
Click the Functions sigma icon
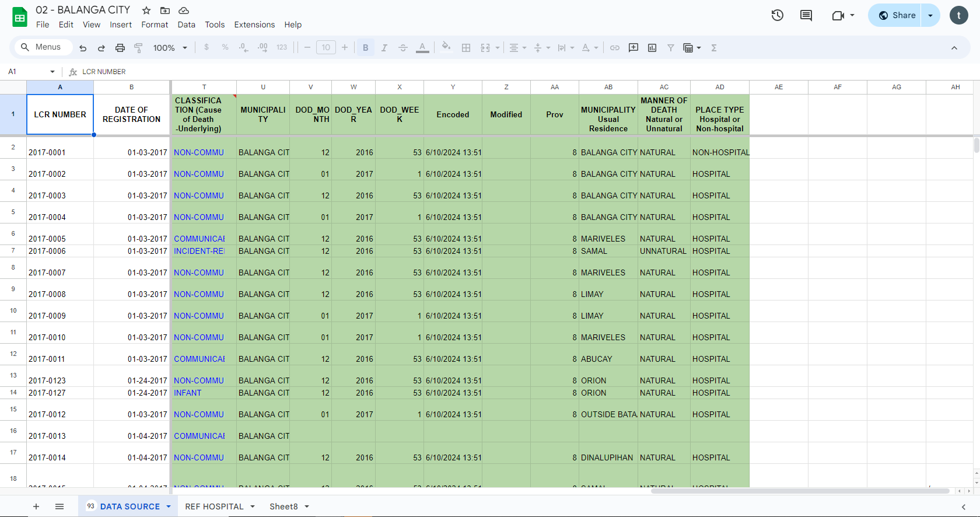[x=714, y=48]
